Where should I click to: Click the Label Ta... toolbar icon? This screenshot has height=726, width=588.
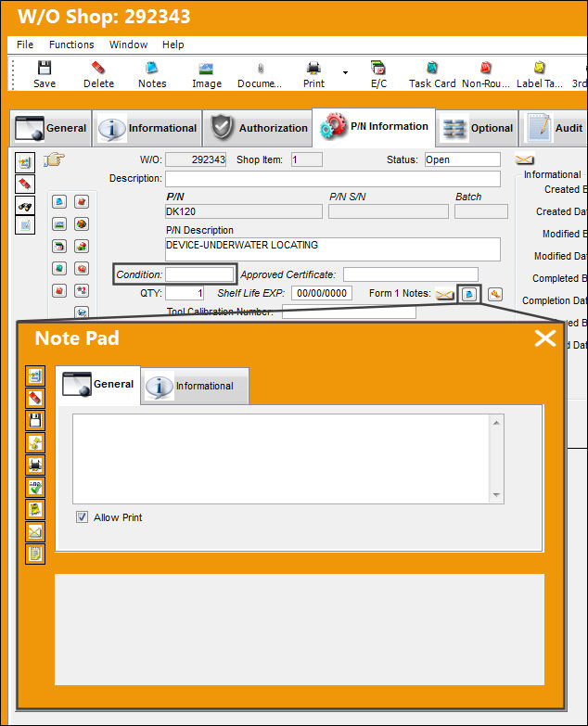pos(539,74)
